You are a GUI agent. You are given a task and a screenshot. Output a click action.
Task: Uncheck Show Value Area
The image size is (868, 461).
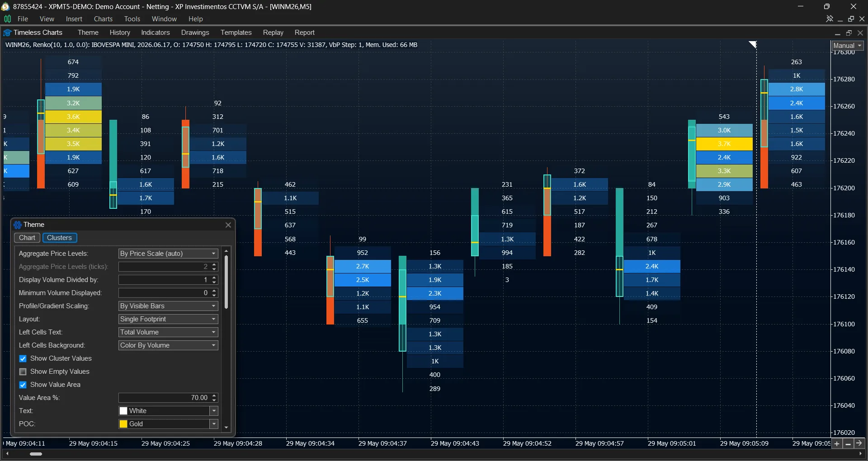tap(23, 385)
